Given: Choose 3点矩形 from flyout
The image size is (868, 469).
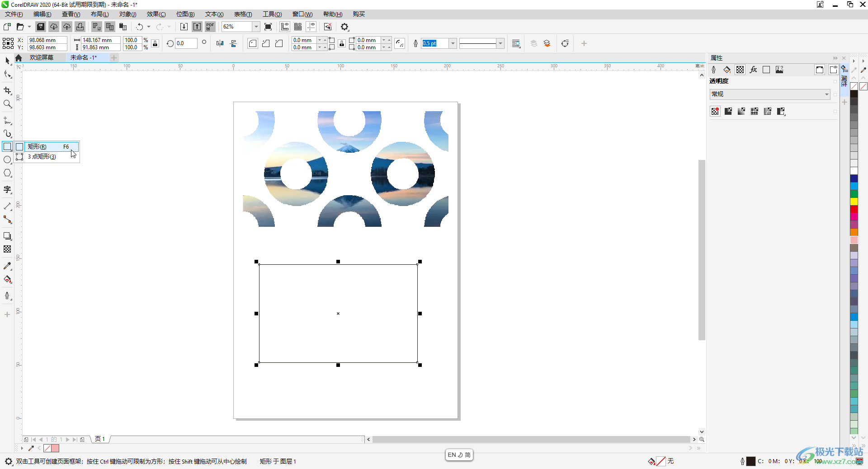Looking at the screenshot, I should (x=47, y=156).
